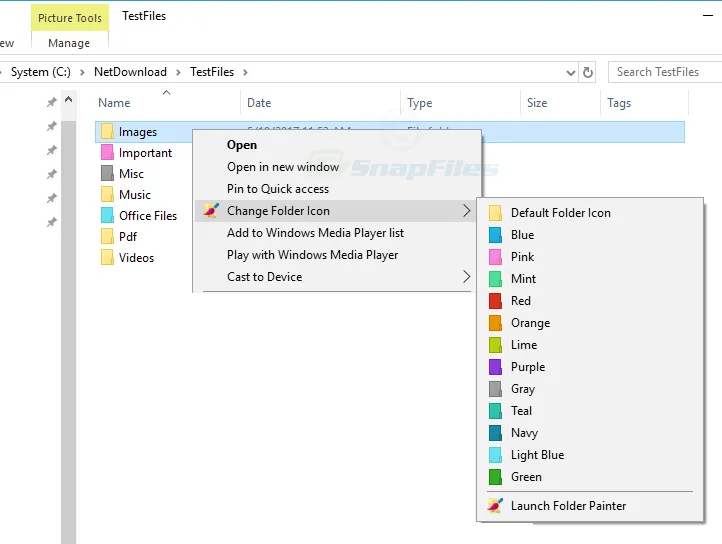Click the pink Important folder icon
The height and width of the screenshot is (544, 722).
[107, 152]
